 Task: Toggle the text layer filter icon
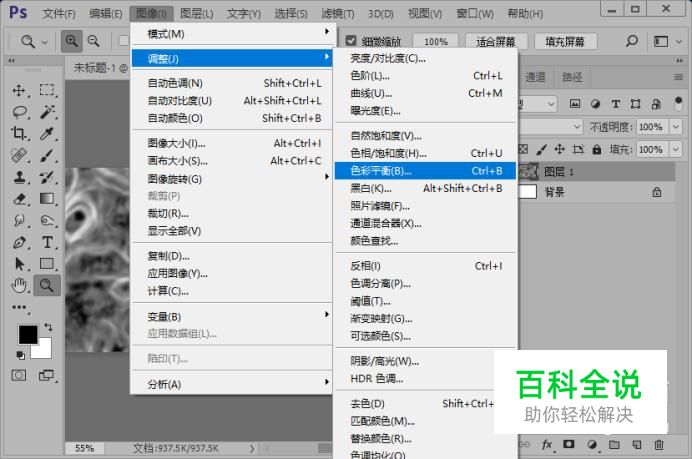coord(615,104)
